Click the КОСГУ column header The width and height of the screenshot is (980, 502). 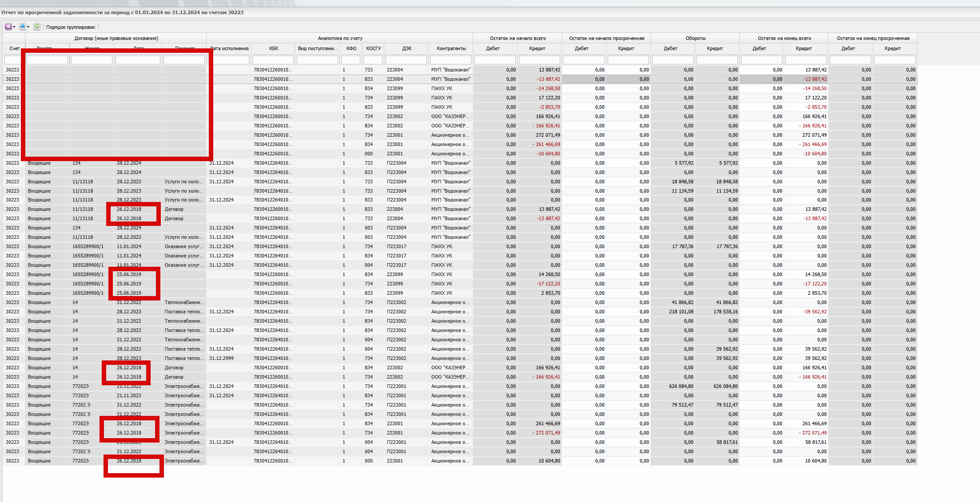373,48
